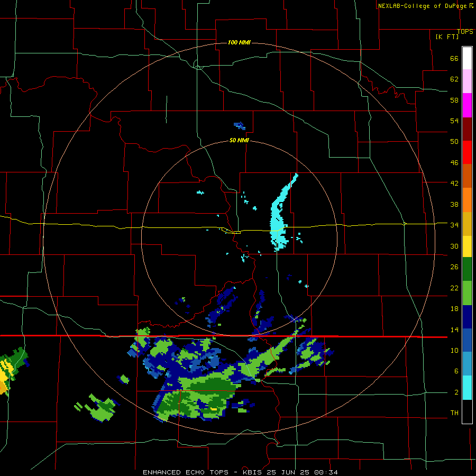Click the dark green legend swatch
The image size is (476, 476).
(x=467, y=269)
